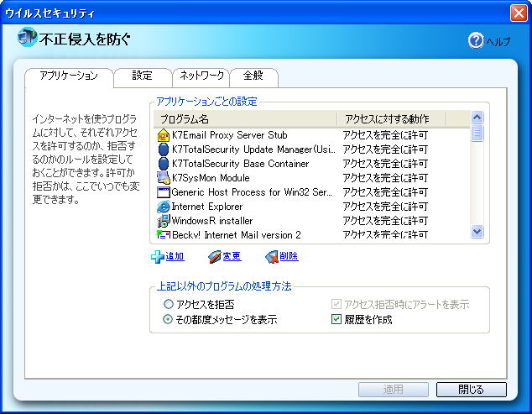Click the Becky! Internet Mail icon
The height and width of the screenshot is (414, 532).
[x=164, y=234]
